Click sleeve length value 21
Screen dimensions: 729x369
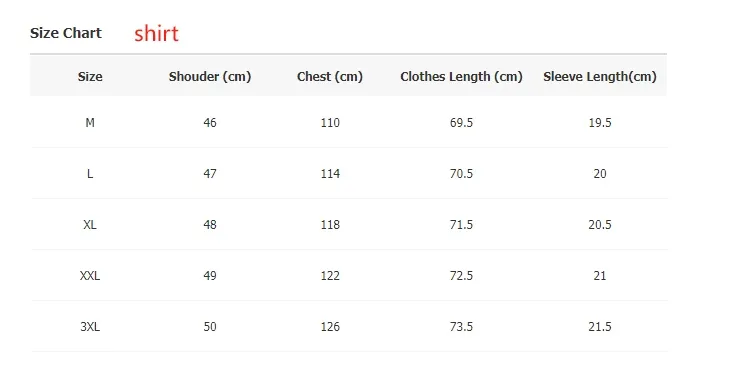pyautogui.click(x=600, y=276)
